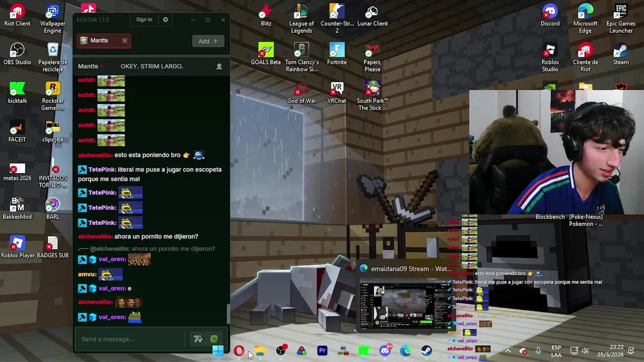Open the OBS Studio desktop icon
Image resolution: width=644 pixels, height=362 pixels.
[17, 54]
